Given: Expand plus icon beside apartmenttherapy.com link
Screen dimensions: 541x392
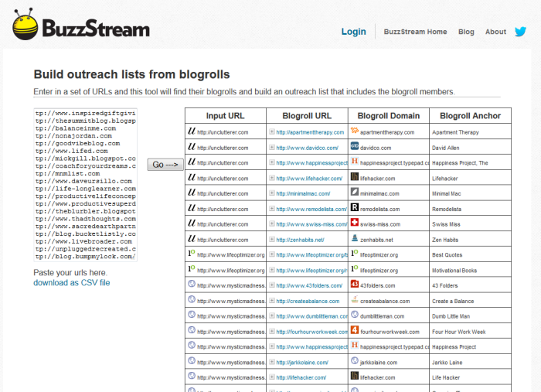Looking at the screenshot, I should [x=272, y=131].
